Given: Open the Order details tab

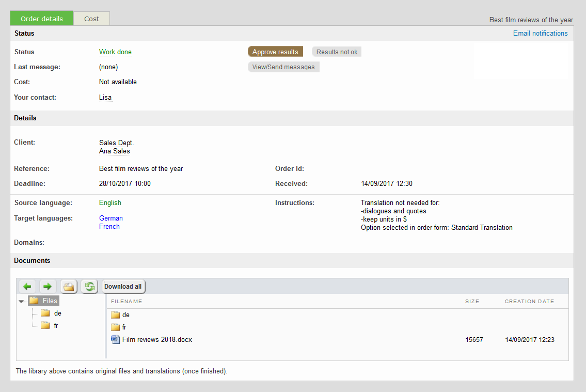Looking at the screenshot, I should [x=42, y=19].
